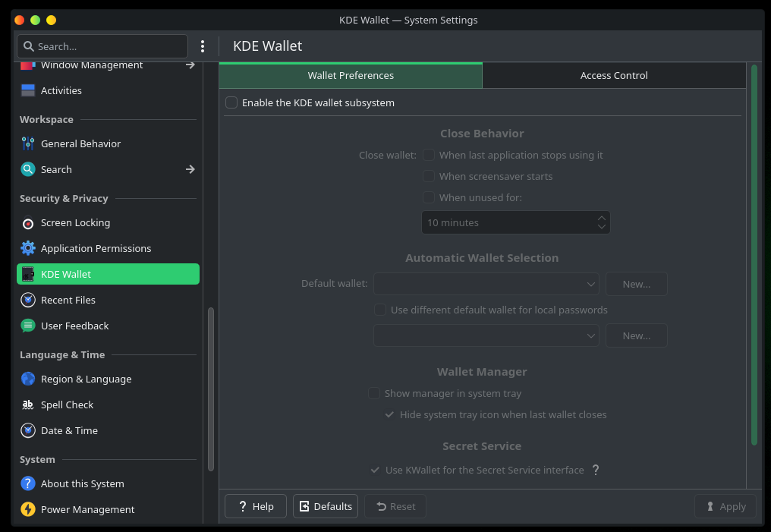The image size is (771, 532).
Task: Click the Defaults button
Action: point(326,506)
